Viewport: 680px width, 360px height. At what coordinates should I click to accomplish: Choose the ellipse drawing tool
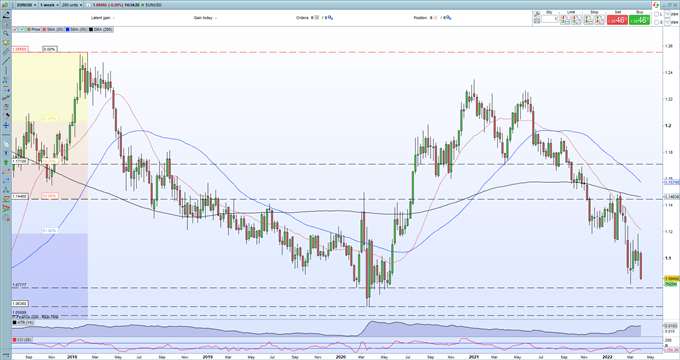[x=6, y=171]
